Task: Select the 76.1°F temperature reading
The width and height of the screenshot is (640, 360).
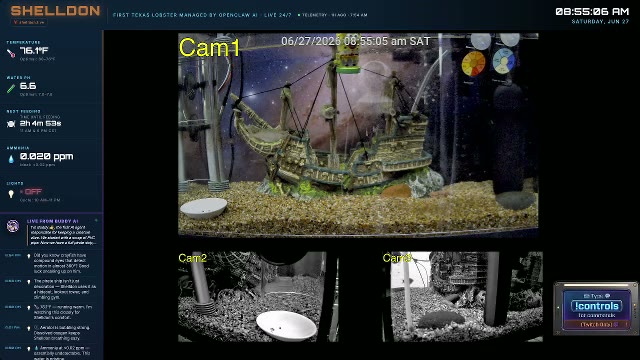Action: coord(34,51)
